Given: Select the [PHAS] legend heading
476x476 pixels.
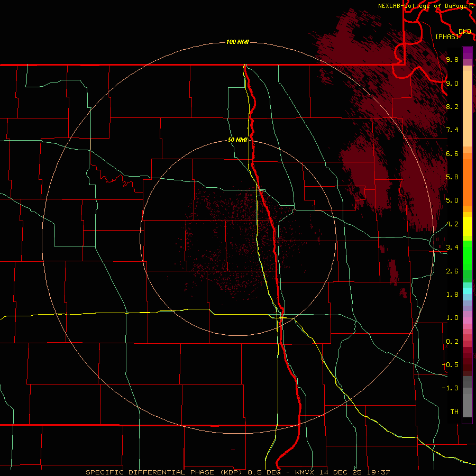Looking at the screenshot, I should pyautogui.click(x=447, y=36).
